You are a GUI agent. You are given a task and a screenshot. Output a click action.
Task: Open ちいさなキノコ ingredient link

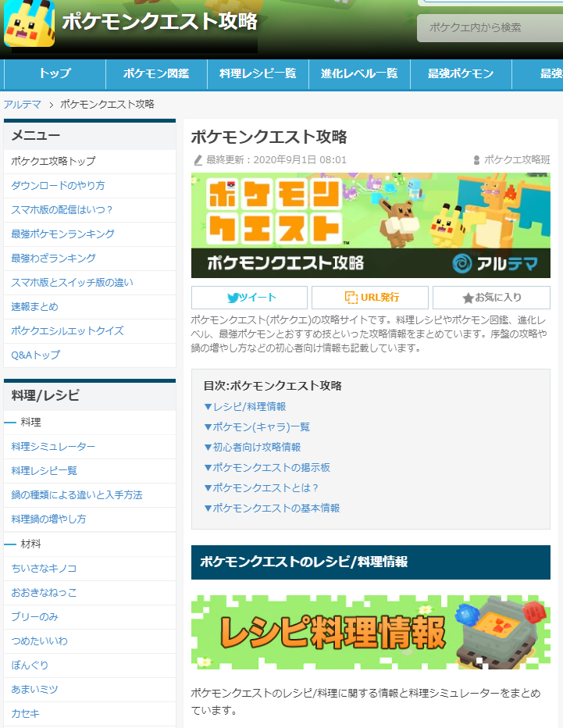click(90, 569)
